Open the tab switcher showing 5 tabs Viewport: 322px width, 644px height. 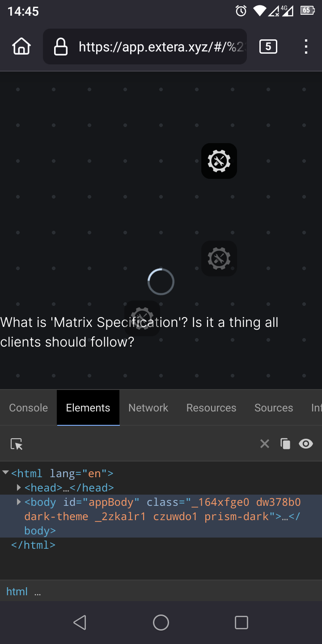[x=268, y=47]
